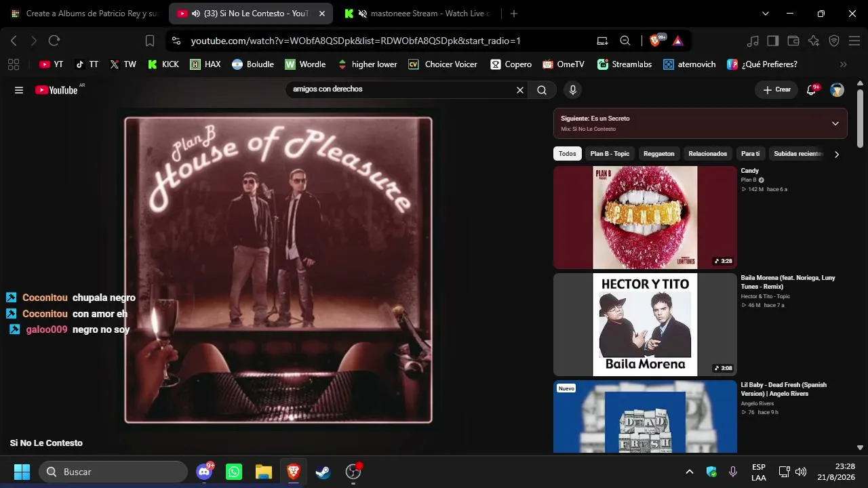Open the Choicer Voicer bookmark
This screenshot has width=868, height=488.
click(x=443, y=64)
